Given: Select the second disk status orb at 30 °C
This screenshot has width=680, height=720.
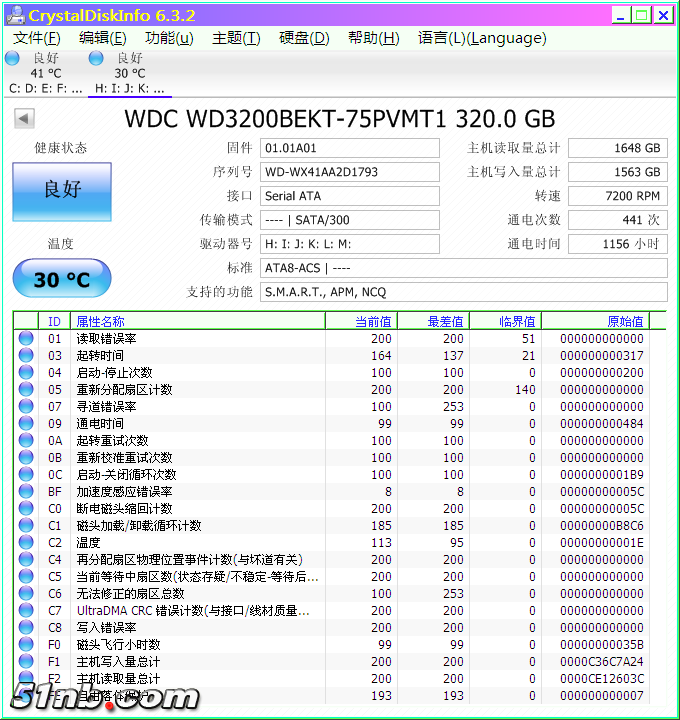Looking at the screenshot, I should (x=96, y=58).
